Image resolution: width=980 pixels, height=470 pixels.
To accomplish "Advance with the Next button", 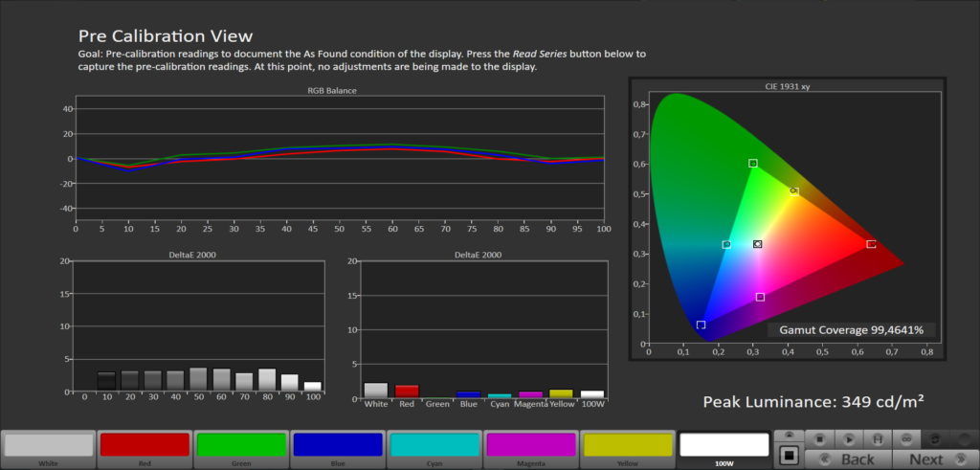I will pos(936,459).
